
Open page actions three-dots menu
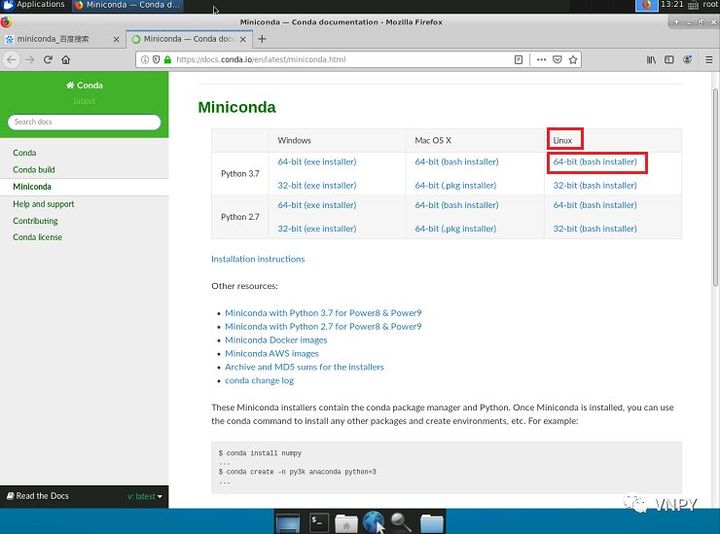pos(541,60)
